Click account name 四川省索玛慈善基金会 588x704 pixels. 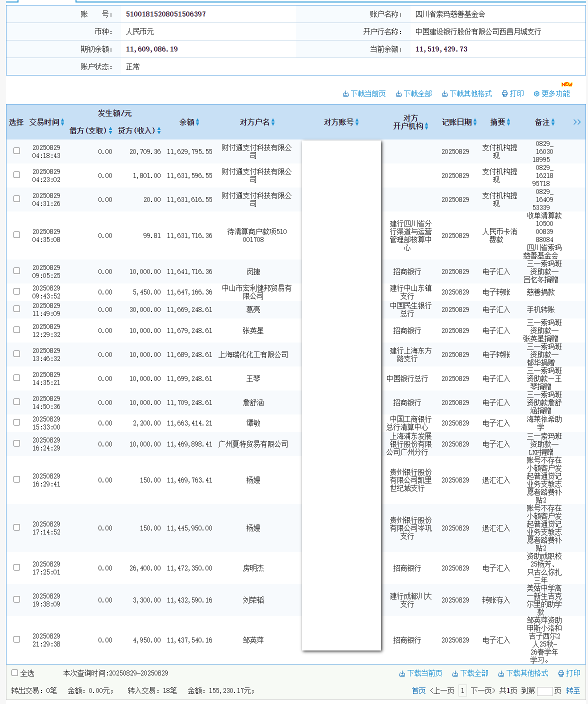point(450,14)
